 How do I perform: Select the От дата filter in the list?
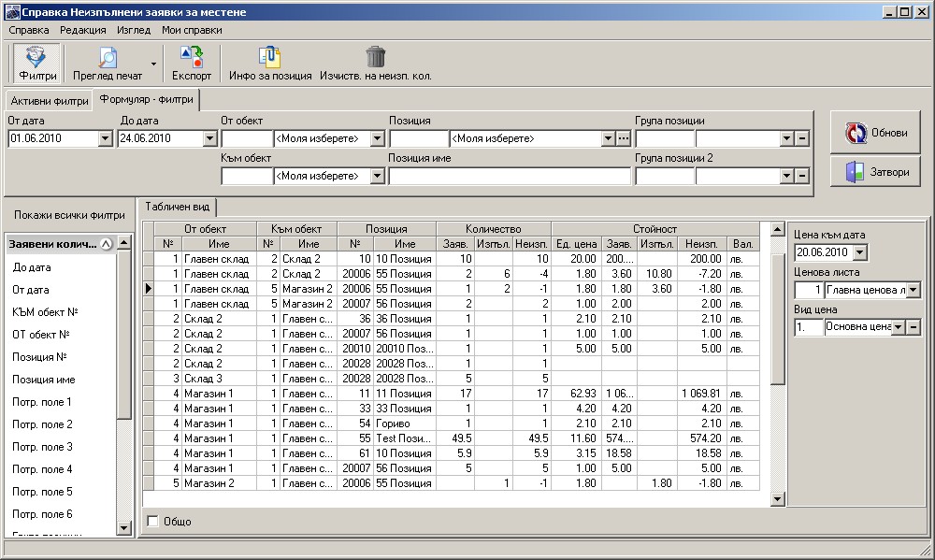point(31,290)
